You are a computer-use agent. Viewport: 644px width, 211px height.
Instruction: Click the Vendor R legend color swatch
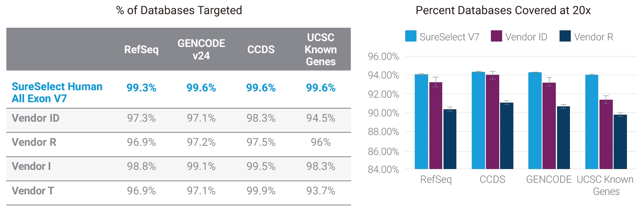coord(565,37)
